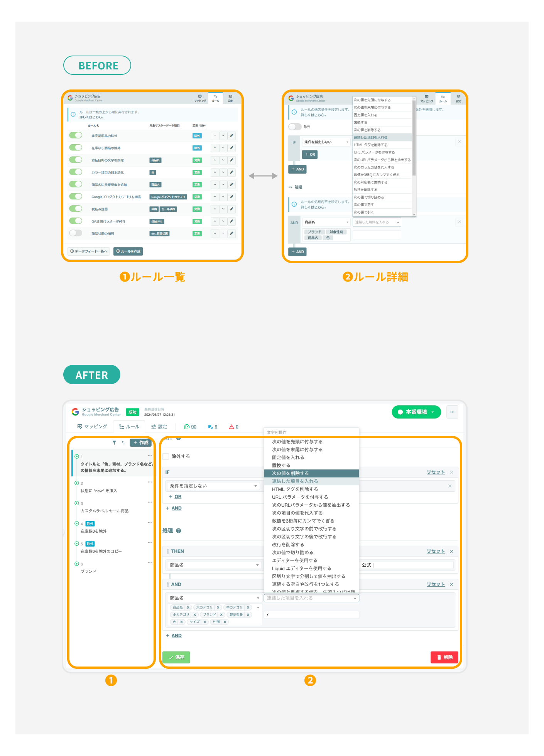The height and width of the screenshot is (756, 544).
Task: Toggle off 非売品商品の除外 rule switch
Action: coord(76,135)
